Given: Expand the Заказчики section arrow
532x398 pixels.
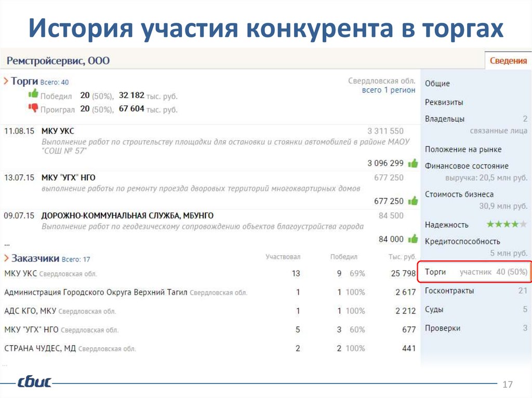Looking at the screenshot, I should [x=6, y=258].
